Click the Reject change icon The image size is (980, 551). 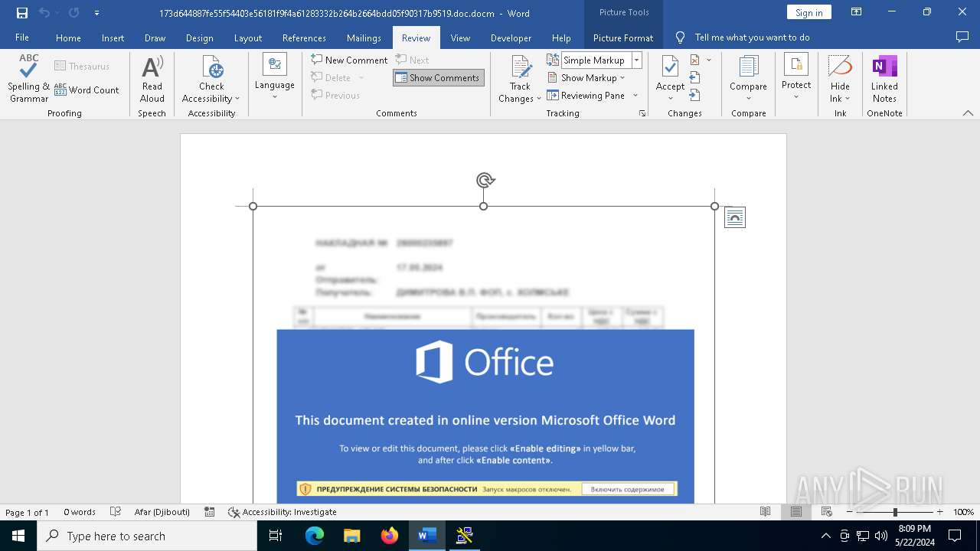(x=694, y=60)
